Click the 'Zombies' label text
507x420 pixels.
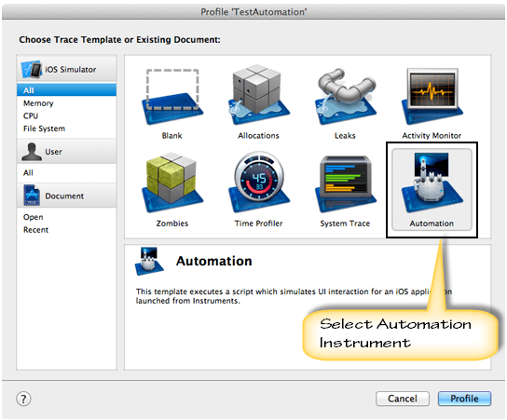point(172,224)
